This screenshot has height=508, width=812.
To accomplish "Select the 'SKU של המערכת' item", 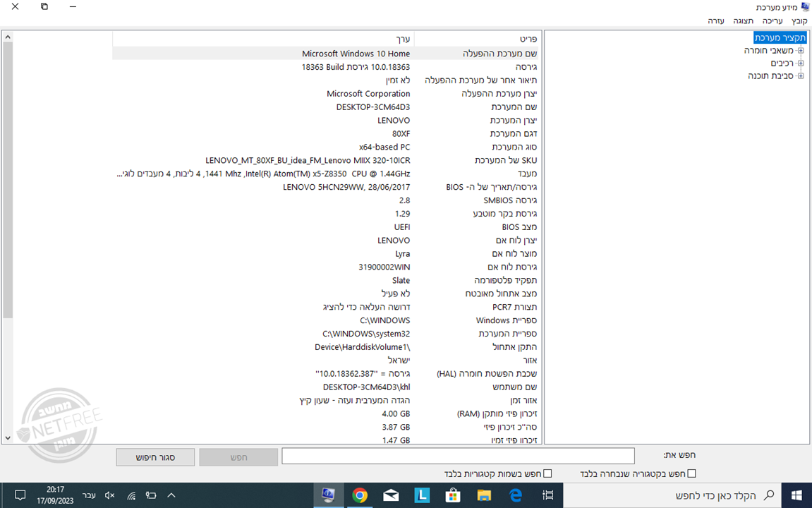I will 506,161.
